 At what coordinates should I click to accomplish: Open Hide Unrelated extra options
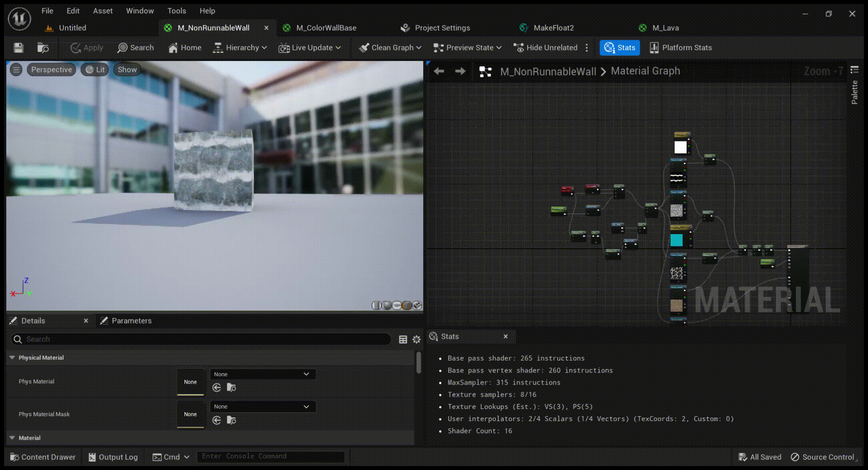[x=587, y=48]
